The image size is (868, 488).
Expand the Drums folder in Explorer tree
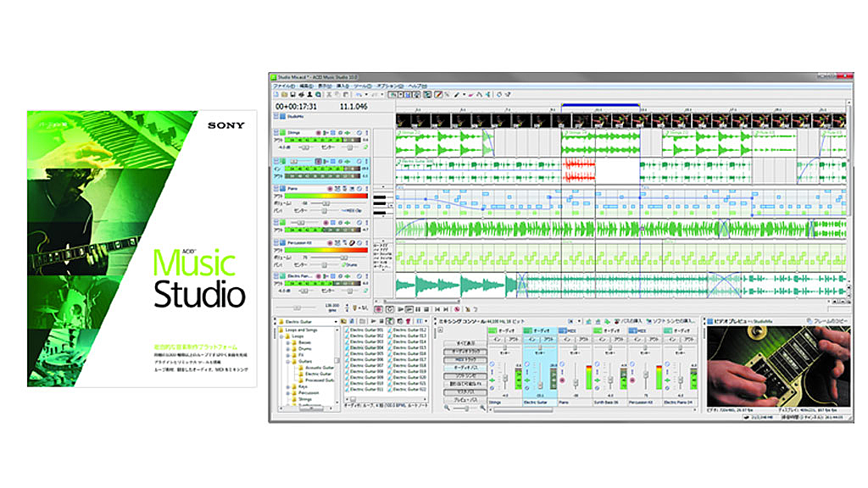pos(288,349)
